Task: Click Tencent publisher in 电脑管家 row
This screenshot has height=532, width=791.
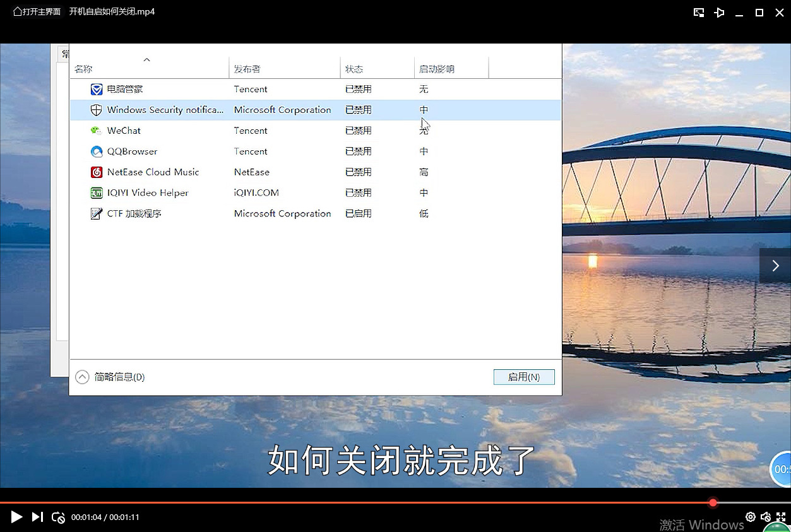Action: pyautogui.click(x=251, y=89)
